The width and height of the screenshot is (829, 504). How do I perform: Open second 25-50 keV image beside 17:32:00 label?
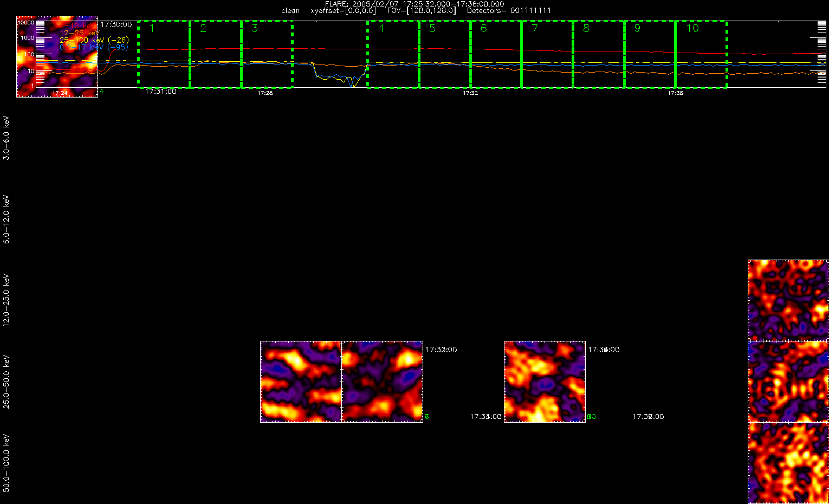point(382,382)
